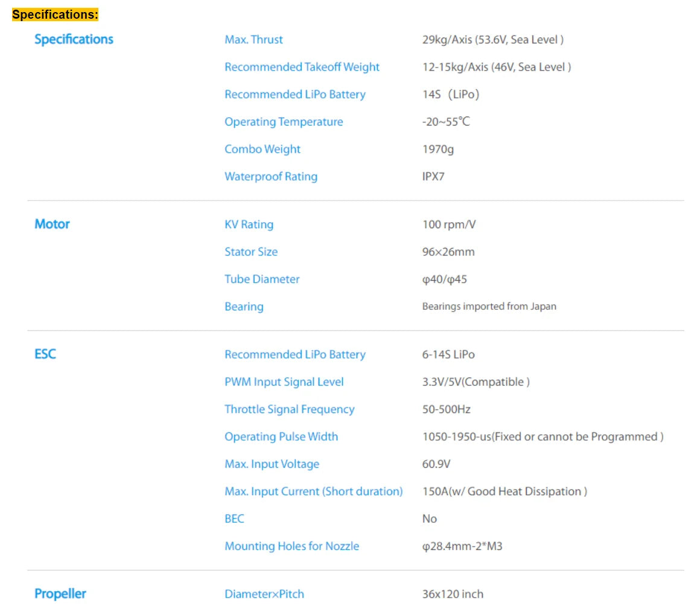Click the highlighted Specifications: heading
Image resolution: width=700 pixels, height=614 pixels.
click(x=55, y=14)
